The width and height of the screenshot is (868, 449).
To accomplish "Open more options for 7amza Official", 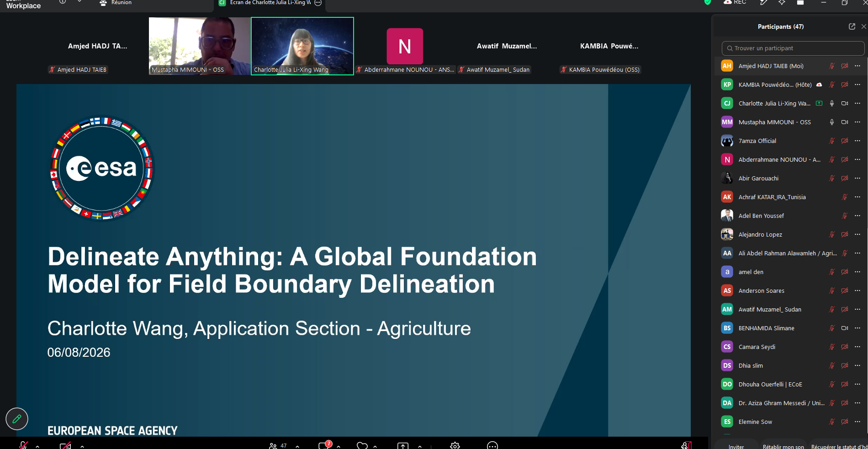I will click(x=857, y=141).
